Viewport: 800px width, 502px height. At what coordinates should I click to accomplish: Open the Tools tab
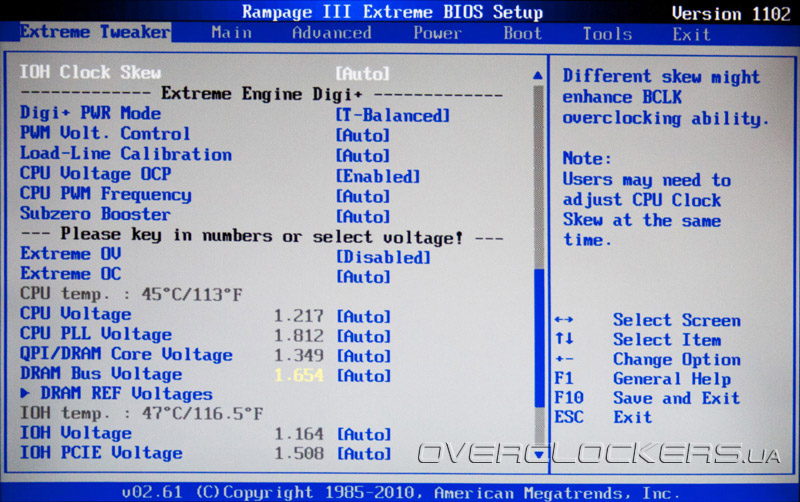[x=607, y=34]
